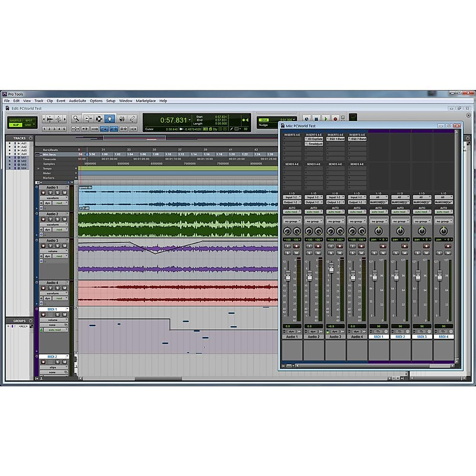Record-enable Audio 3 track in Edit window
This screenshot has width=476, height=476.
pos(44,246)
